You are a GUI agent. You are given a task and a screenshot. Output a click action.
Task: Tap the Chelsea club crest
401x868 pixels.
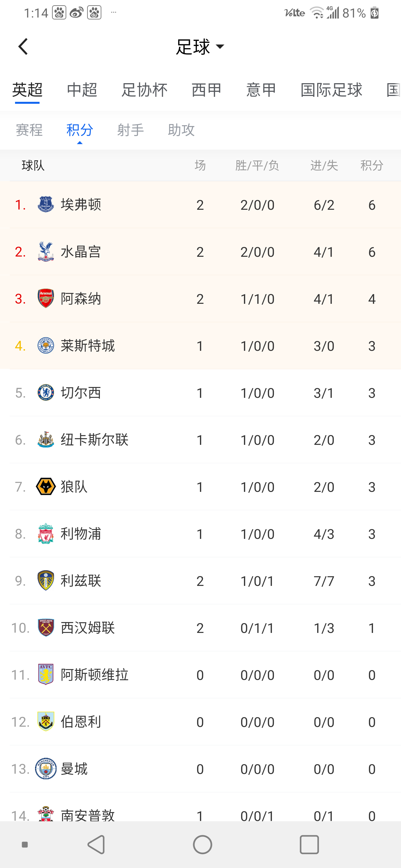point(45,393)
